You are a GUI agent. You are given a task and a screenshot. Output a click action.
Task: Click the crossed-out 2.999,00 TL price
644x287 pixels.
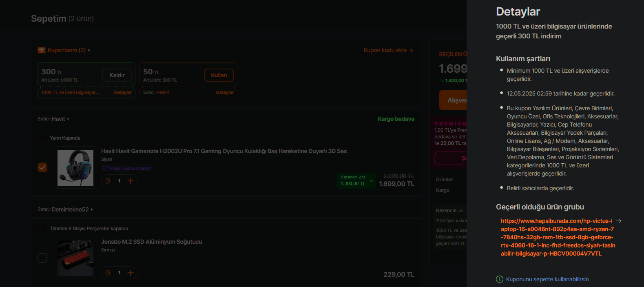(399, 176)
